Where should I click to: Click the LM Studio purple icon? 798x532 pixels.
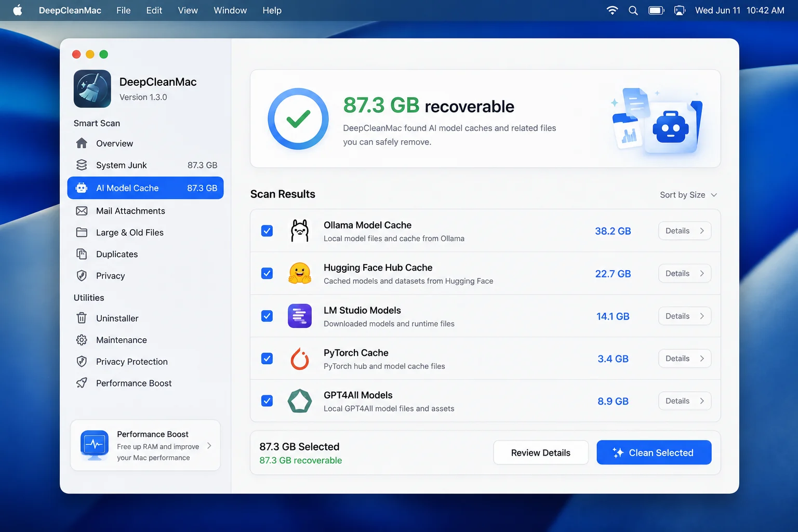tap(300, 316)
